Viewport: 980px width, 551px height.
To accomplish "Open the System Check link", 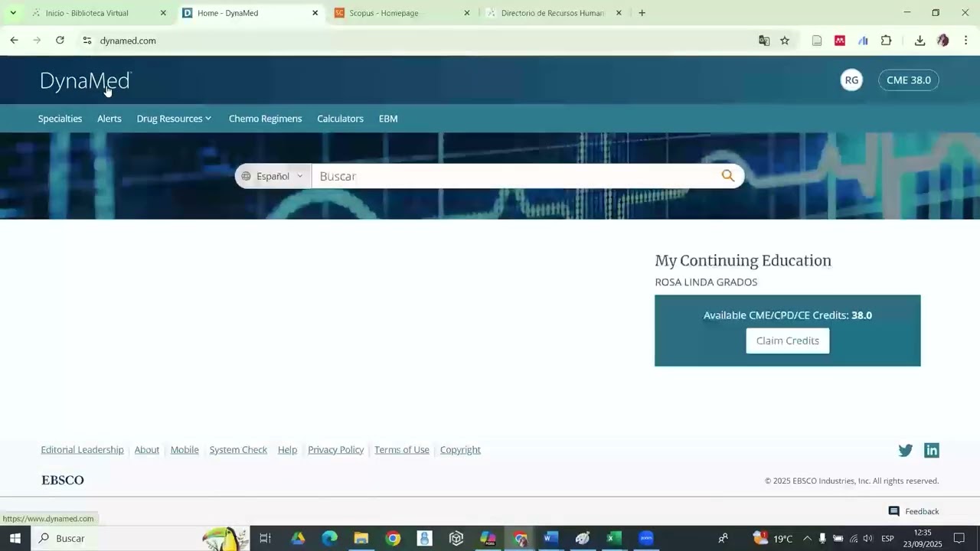I will coord(238,450).
